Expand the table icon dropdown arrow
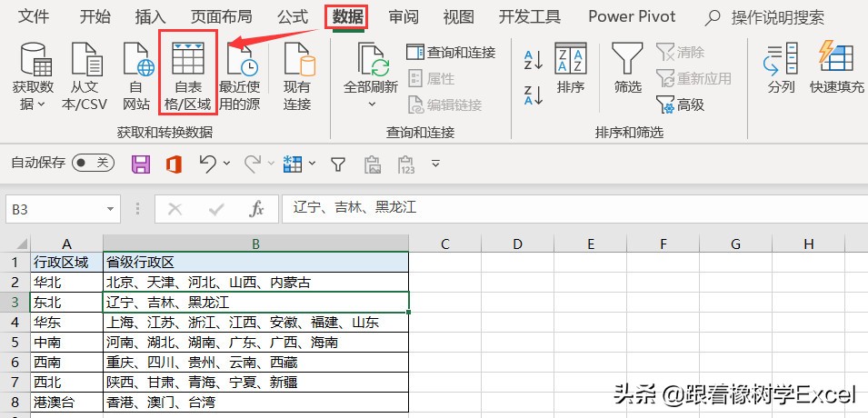The width and height of the screenshot is (868, 418). [x=312, y=163]
